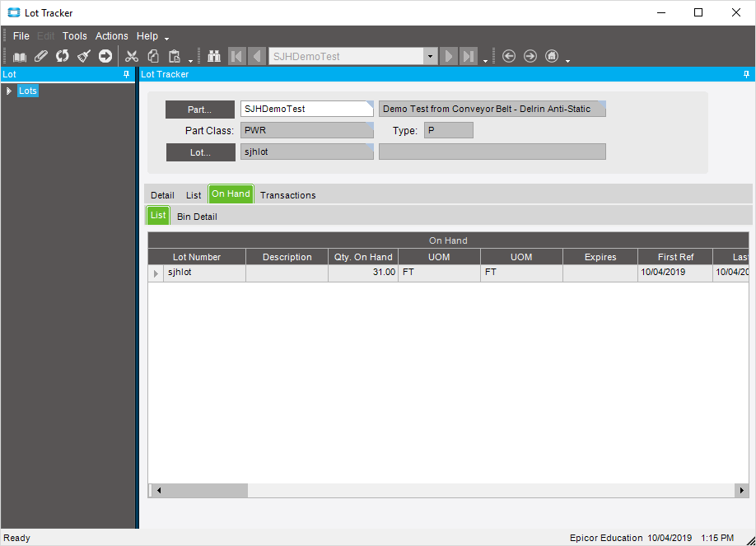756x546 pixels.
Task: Click the Back circle arrow icon
Action: coord(509,57)
